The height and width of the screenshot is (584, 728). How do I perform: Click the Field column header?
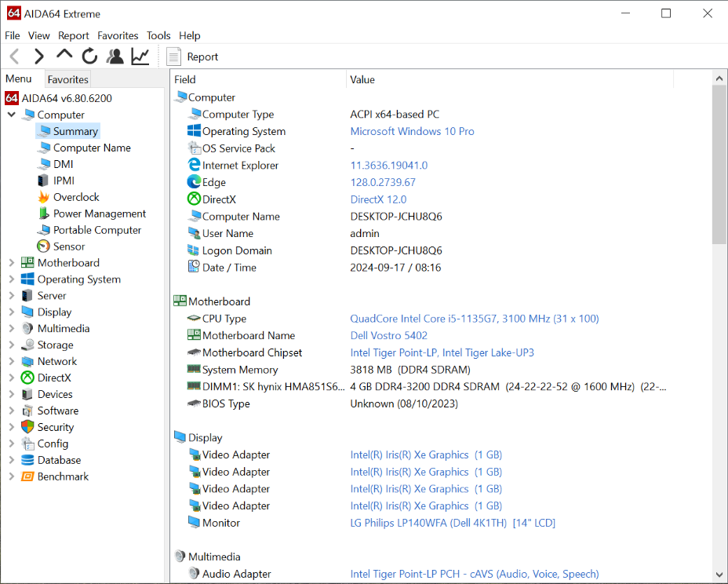tap(259, 79)
